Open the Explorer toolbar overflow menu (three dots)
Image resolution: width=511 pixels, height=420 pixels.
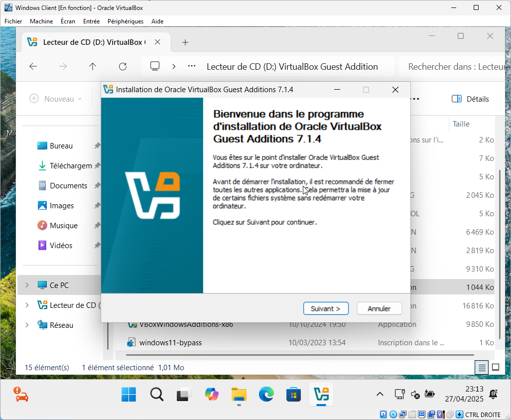coord(415,99)
